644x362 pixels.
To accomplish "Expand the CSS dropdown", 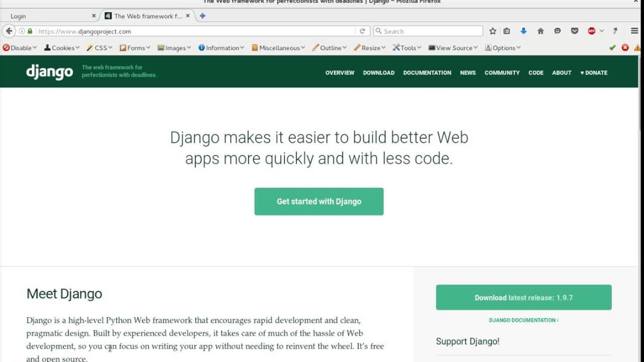I will click(99, 48).
